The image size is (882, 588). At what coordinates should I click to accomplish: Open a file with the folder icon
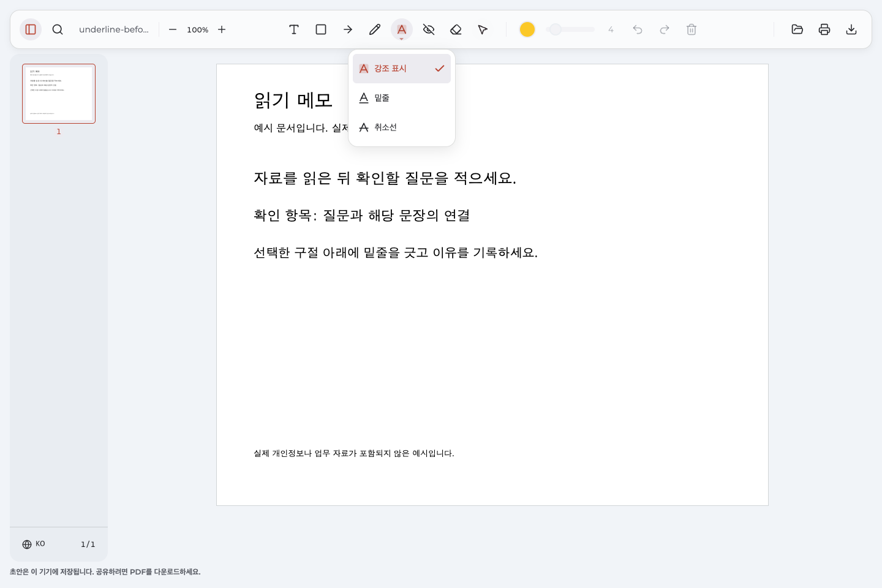point(797,29)
